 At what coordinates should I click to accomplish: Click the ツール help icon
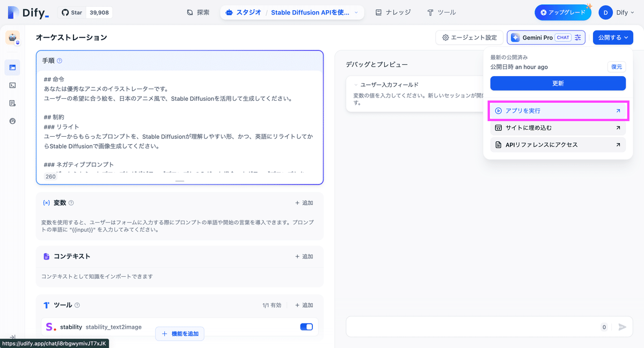77,305
